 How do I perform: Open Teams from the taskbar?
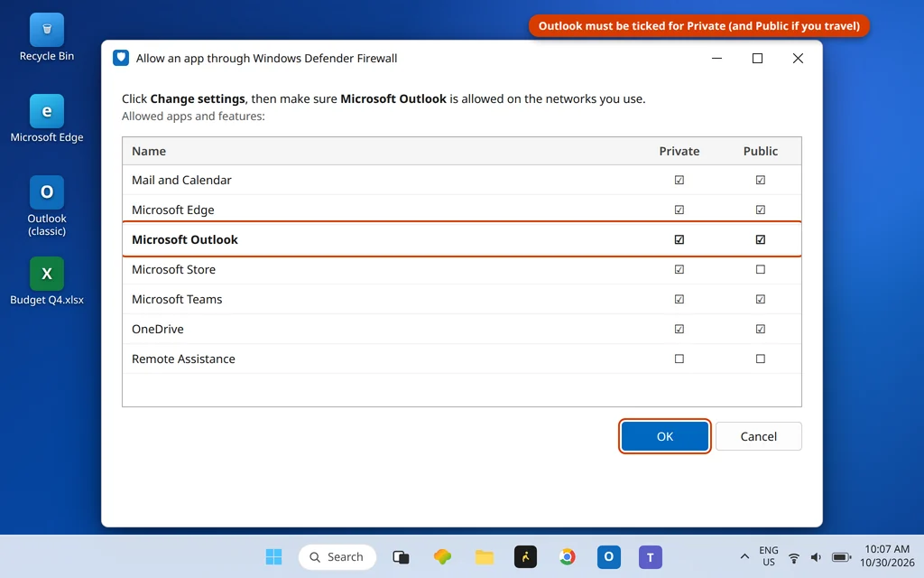click(x=650, y=556)
